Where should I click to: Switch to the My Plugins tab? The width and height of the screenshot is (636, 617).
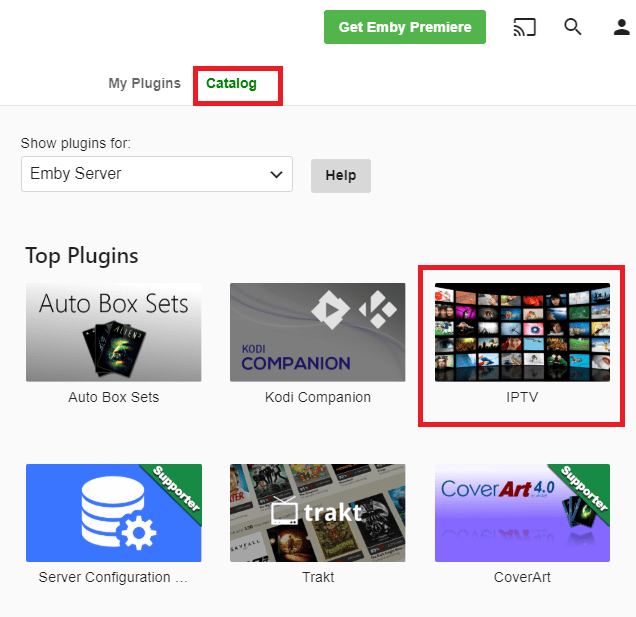pyautogui.click(x=144, y=83)
